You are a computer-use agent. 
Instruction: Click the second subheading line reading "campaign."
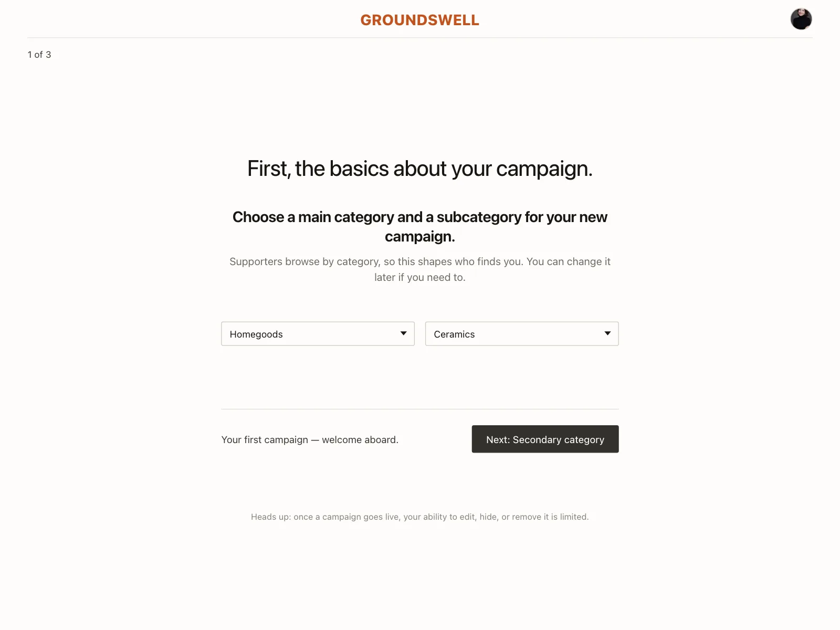click(x=419, y=237)
